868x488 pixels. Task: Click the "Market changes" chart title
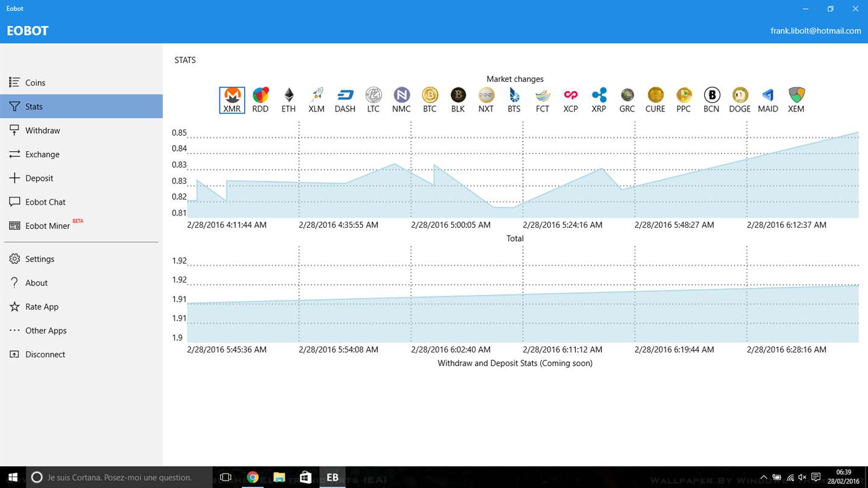(x=515, y=79)
